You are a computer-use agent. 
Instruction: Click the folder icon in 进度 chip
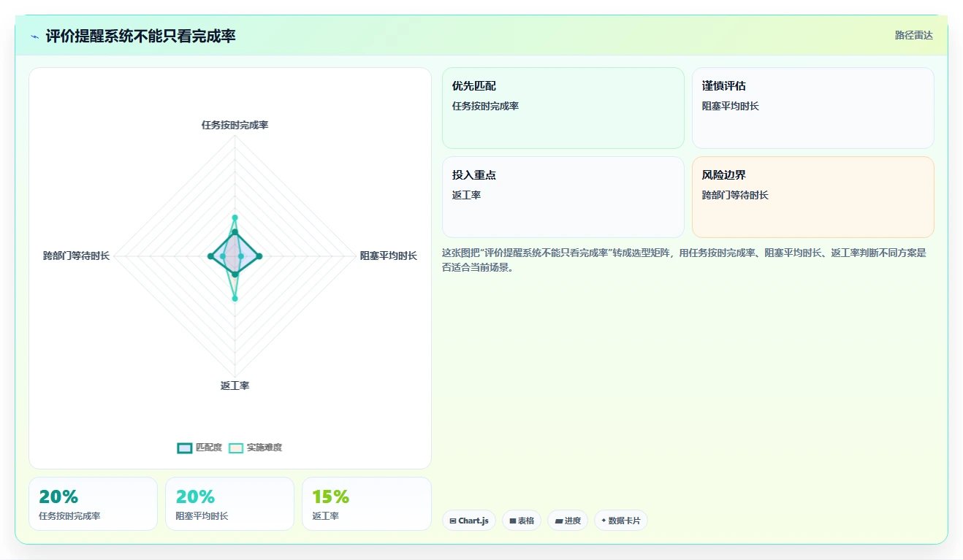tap(558, 521)
